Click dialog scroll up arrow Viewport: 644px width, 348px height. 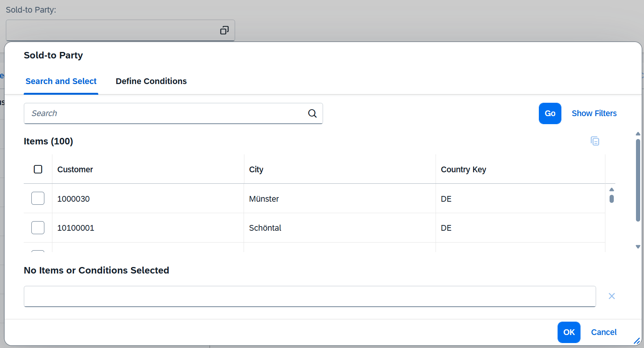(638, 134)
